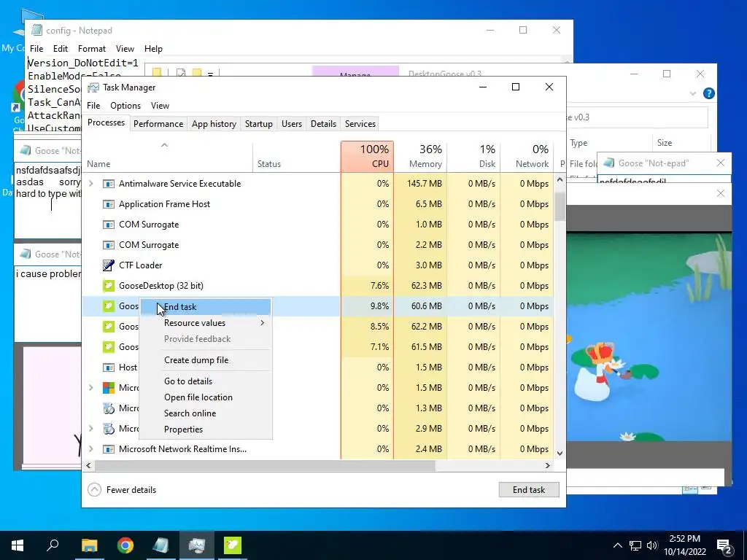
Task: Open Notepad Help menu
Action: [153, 49]
